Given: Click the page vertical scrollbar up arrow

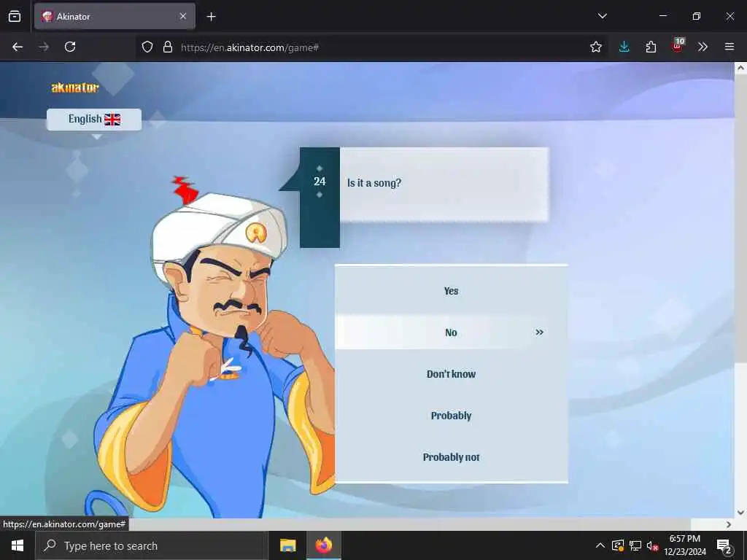Looking at the screenshot, I should pyautogui.click(x=741, y=68).
